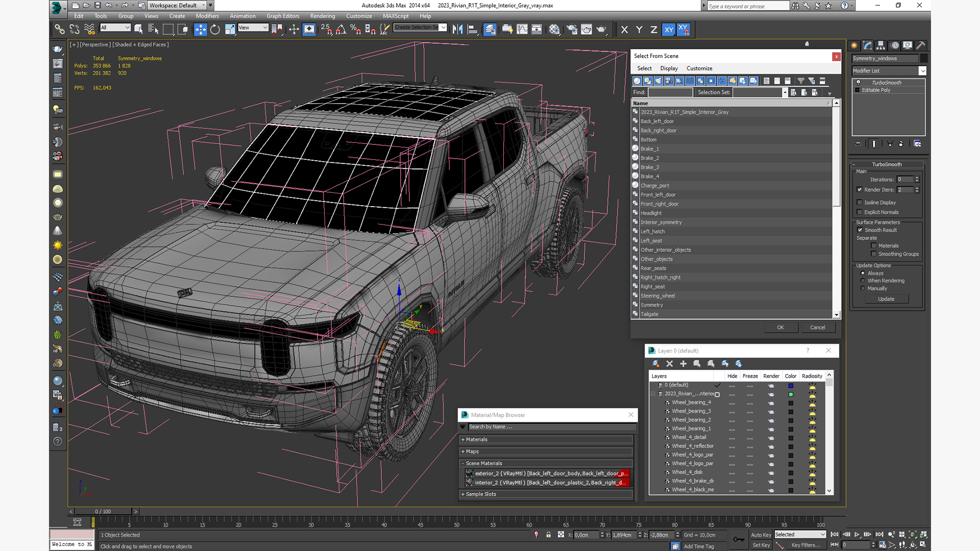Open the Create command panel tab
This screenshot has width=980, height=551.
(854, 45)
